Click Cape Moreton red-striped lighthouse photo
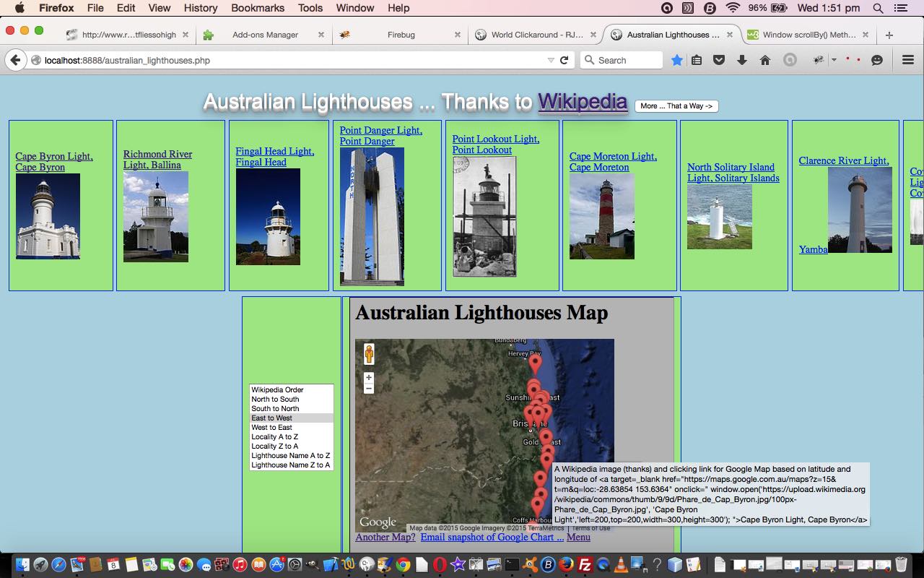 (x=602, y=216)
